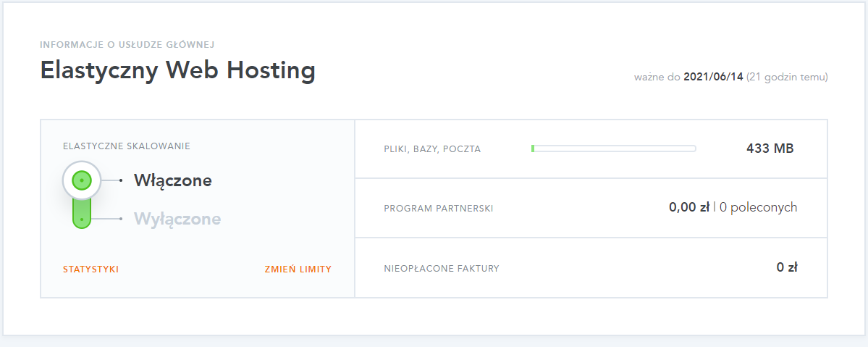Click the INFORMACJE O USŁUDZE GŁÓWNEJ label
This screenshot has width=868, height=347.
127,44
